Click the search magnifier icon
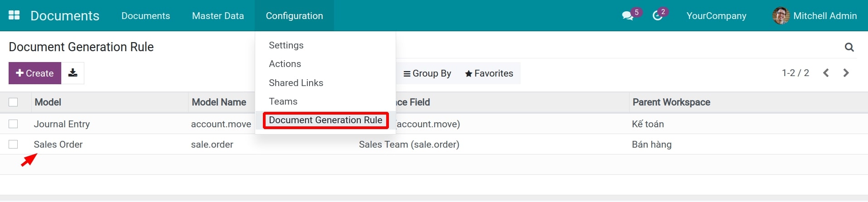This screenshot has width=868, height=202. tap(849, 47)
